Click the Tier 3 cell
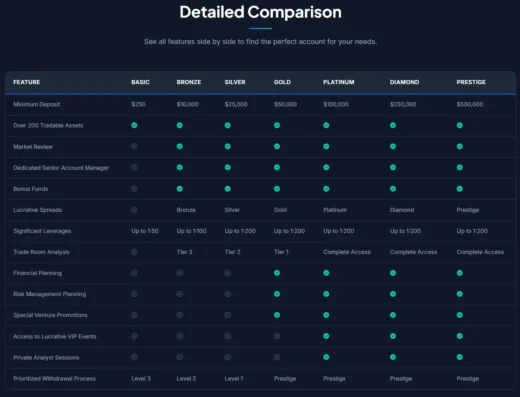The width and height of the screenshot is (520, 397). 185,252
